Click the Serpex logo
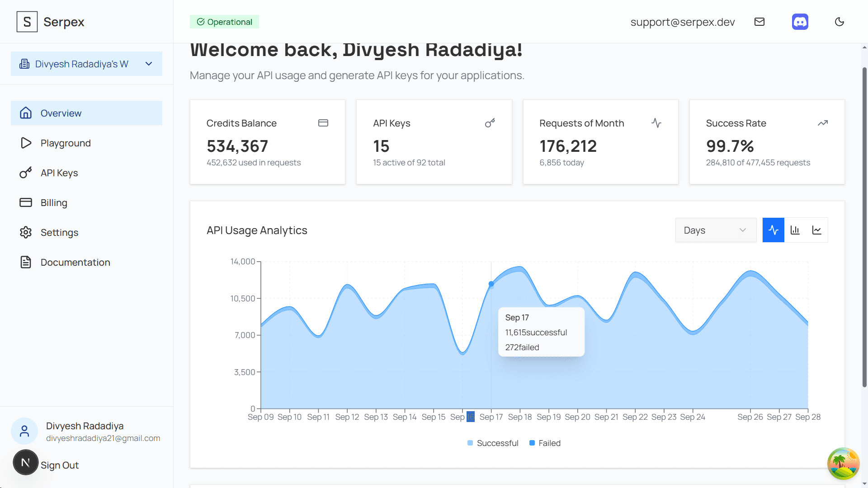The image size is (868, 488). (x=50, y=21)
